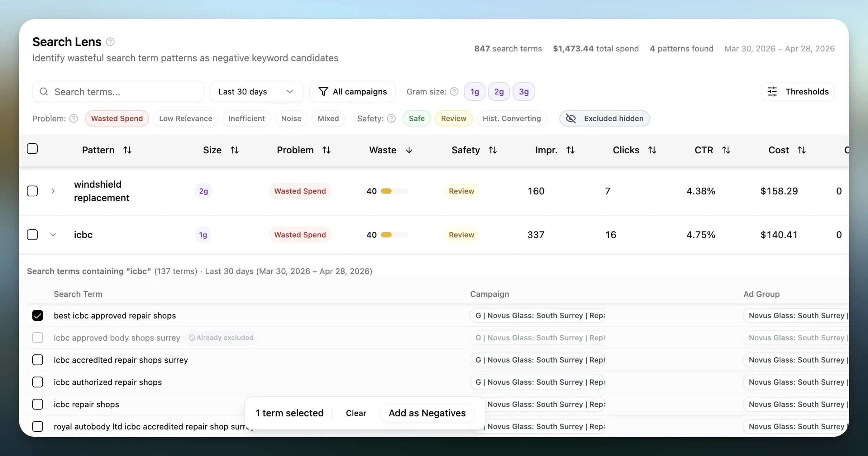The image size is (868, 456).
Task: Check icbc authorized repair shops box
Action: point(38,382)
